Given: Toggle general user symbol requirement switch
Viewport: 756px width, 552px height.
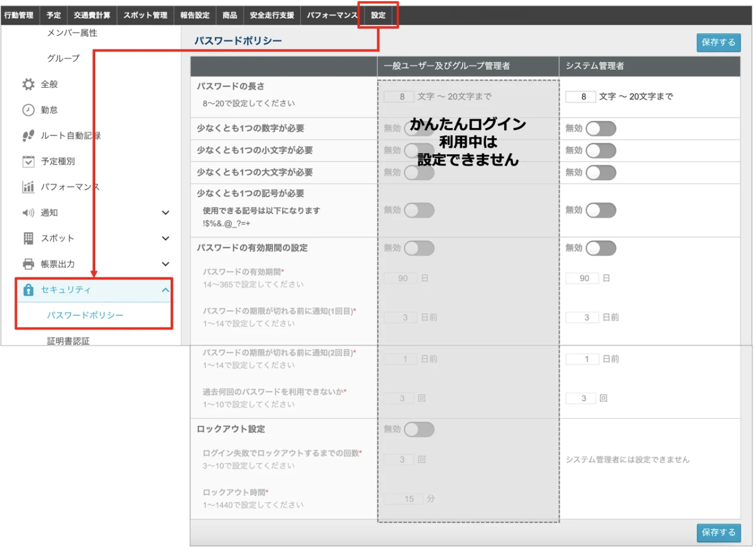Looking at the screenshot, I should [x=419, y=211].
